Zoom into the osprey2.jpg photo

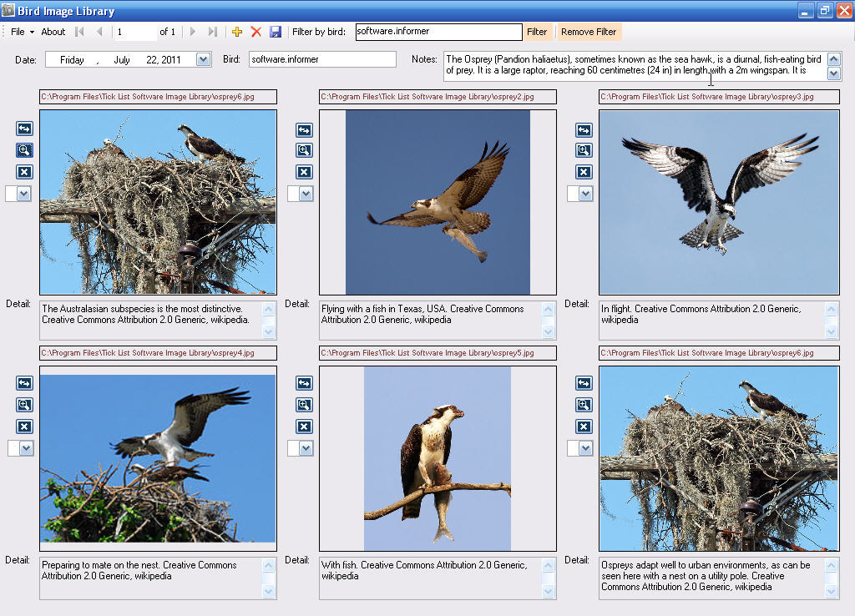[x=304, y=150]
